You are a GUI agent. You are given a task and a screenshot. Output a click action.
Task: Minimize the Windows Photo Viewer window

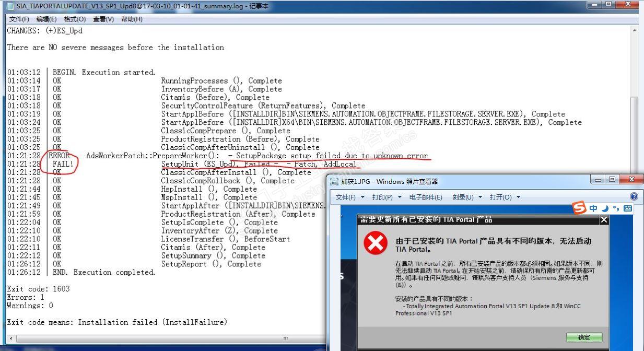[598, 179]
